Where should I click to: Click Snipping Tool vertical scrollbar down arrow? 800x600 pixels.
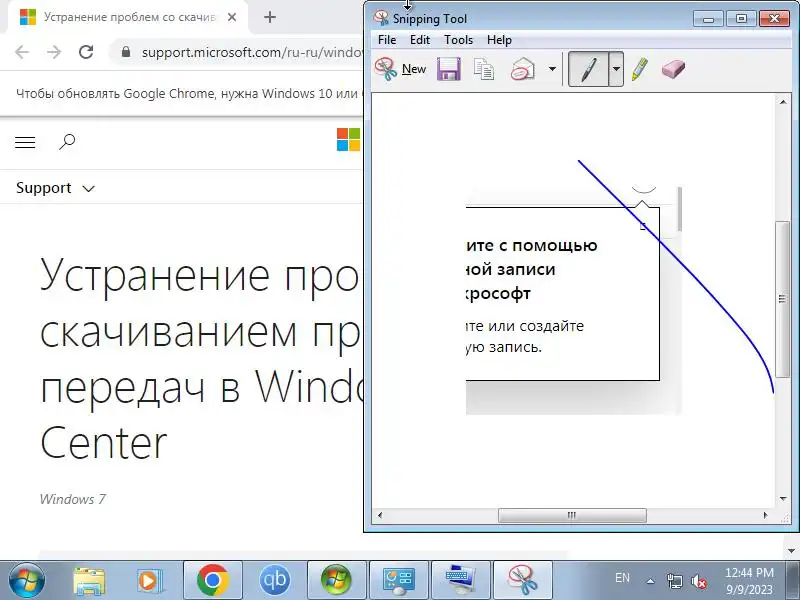[x=783, y=498]
